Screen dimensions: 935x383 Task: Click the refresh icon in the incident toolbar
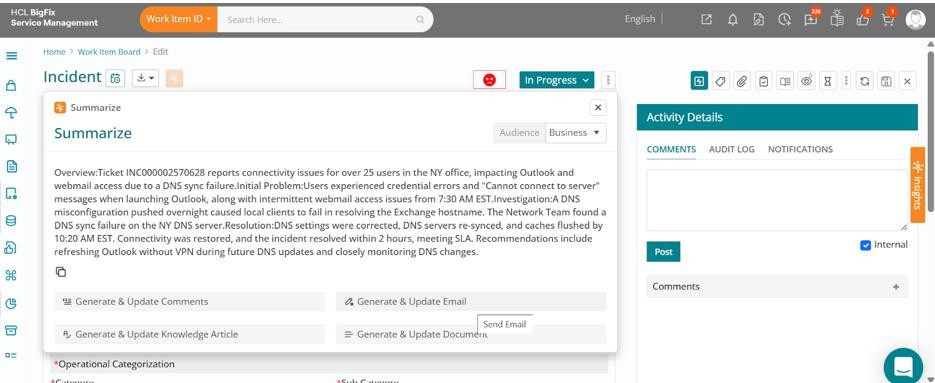[865, 81]
